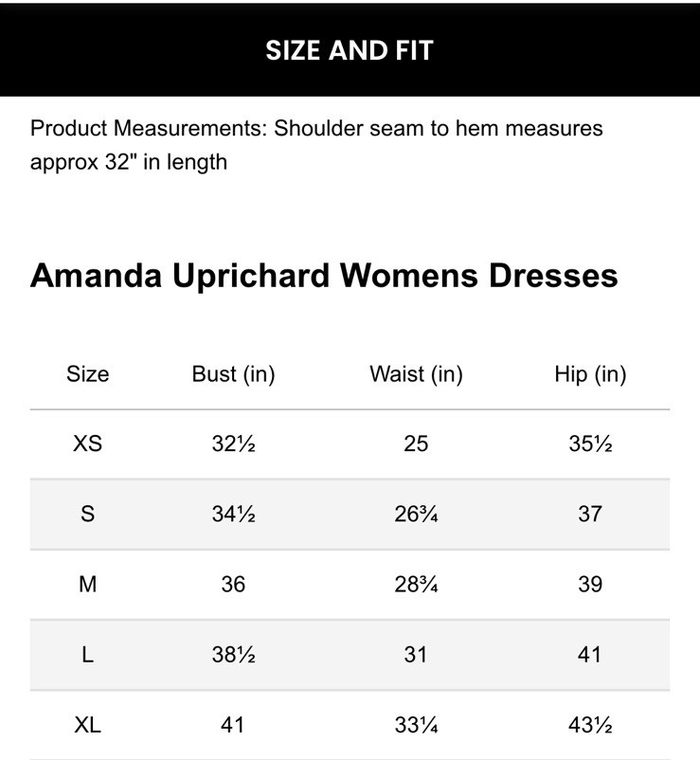Viewport: 700px width, 760px height.
Task: Select the Hip (in) column header
Action: coord(590,374)
